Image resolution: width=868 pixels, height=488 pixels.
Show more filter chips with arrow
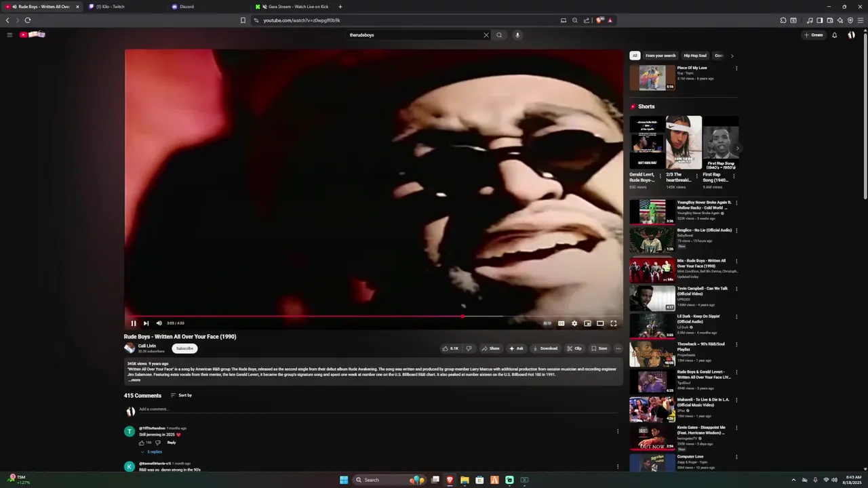pos(732,56)
